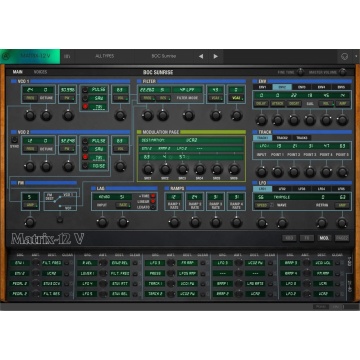
Task: Disable VCO 1 Tri waveform
Action: pyautogui.click(x=86, y=107)
